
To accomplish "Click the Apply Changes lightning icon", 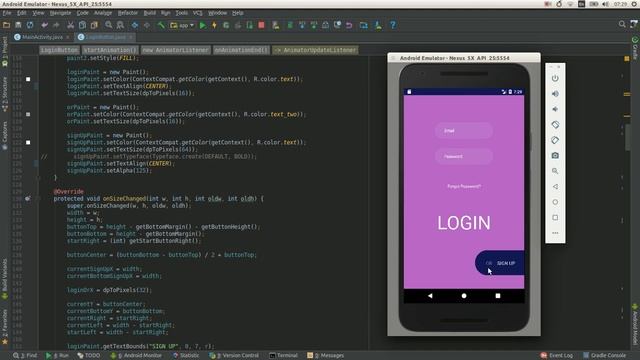I will (x=214, y=25).
